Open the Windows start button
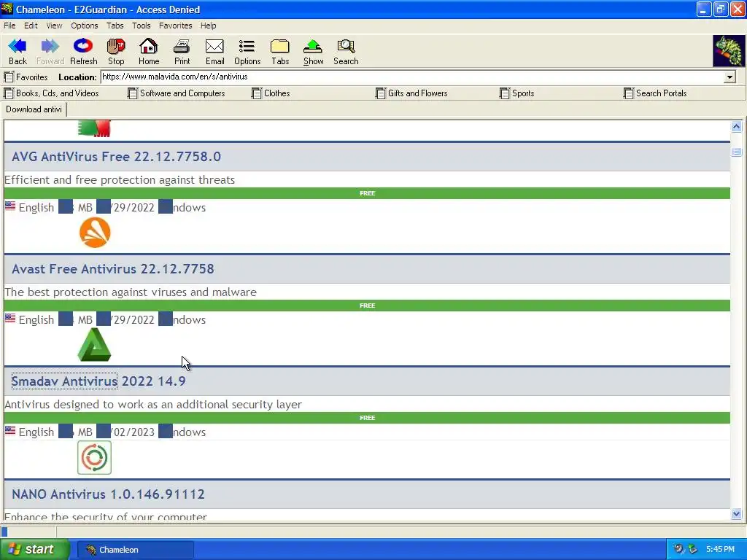Screen dimensions: 747x560 [x=34, y=550]
